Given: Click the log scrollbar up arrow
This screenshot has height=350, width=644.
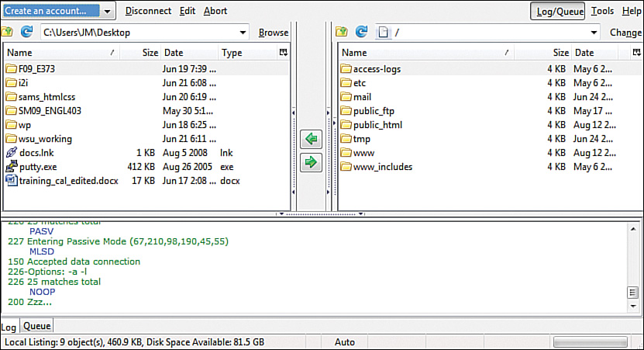Looking at the screenshot, I should point(633,229).
